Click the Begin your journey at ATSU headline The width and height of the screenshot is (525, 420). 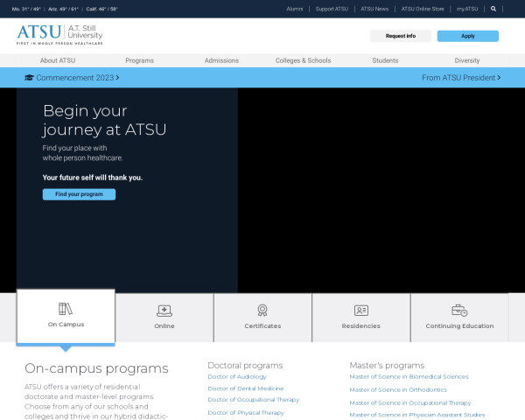(104, 120)
